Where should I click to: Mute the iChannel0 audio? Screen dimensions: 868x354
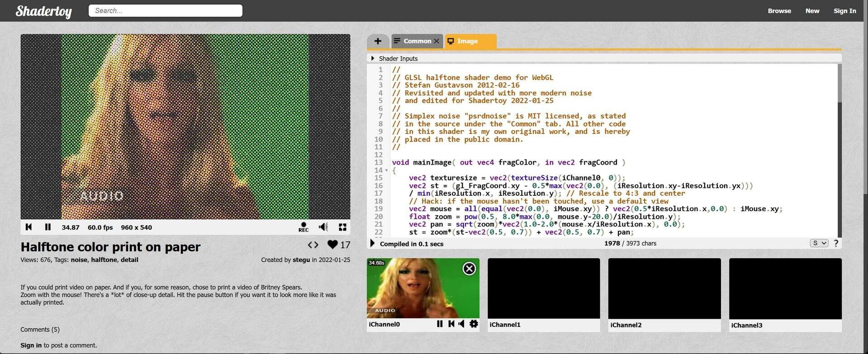coord(461,324)
